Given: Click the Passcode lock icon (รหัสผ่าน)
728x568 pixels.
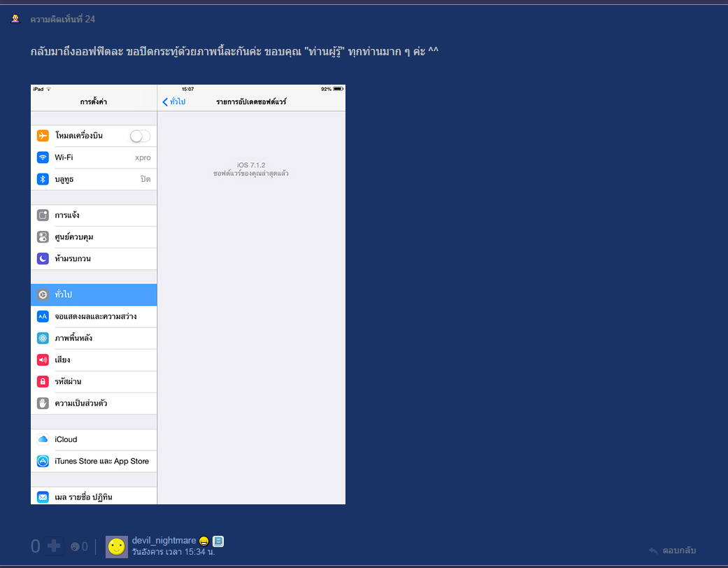Looking at the screenshot, I should (43, 382).
